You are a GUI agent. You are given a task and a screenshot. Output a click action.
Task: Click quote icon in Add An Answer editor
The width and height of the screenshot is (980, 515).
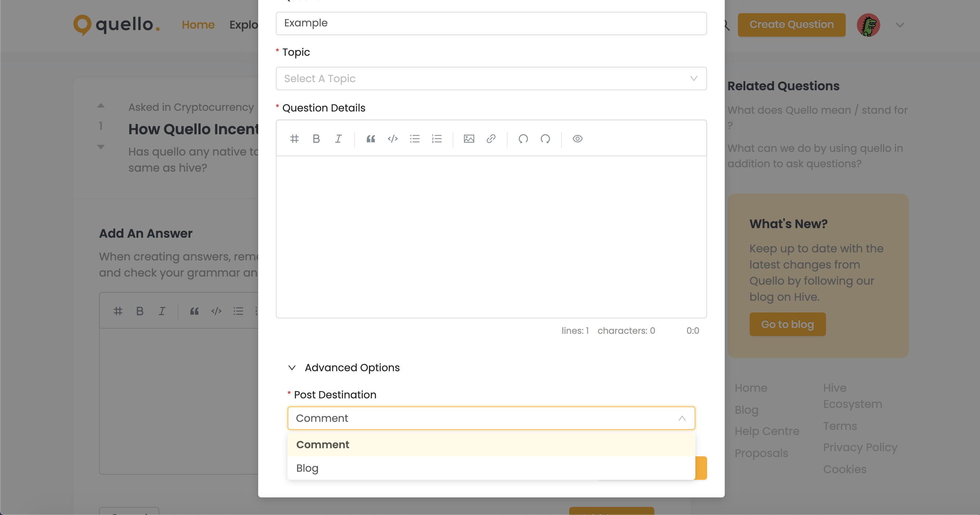click(x=194, y=311)
